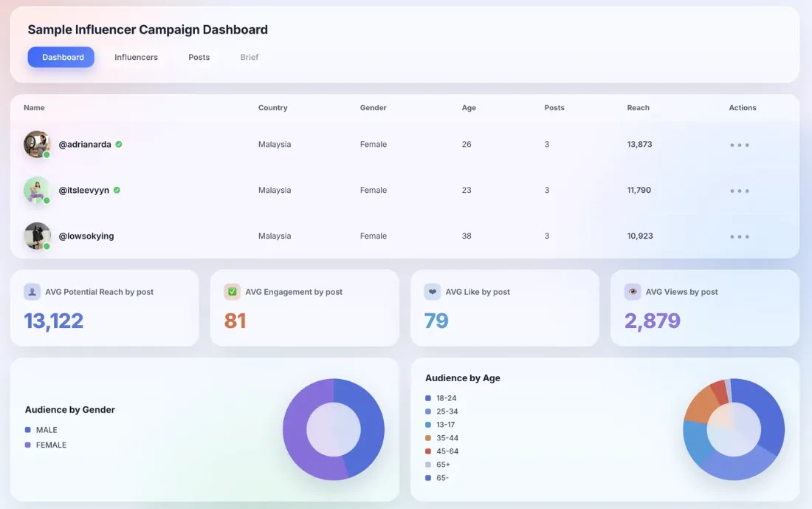
Task: Select reach value 11,790
Action: pos(639,190)
